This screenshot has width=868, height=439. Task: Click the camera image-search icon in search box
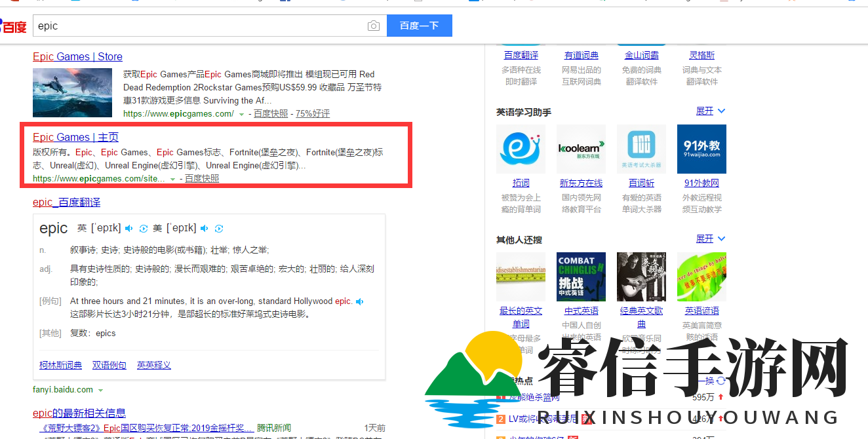point(373,26)
